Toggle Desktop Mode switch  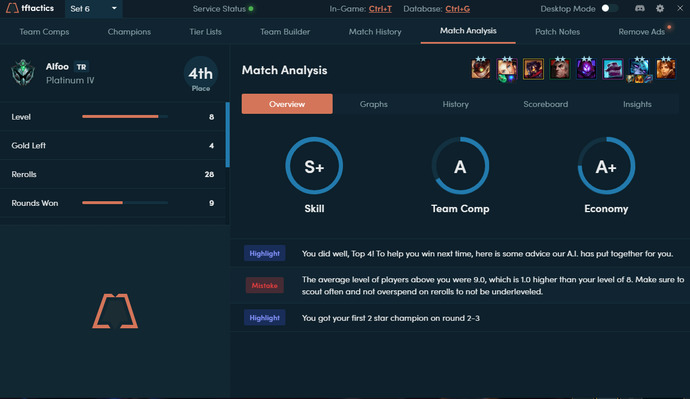pyautogui.click(x=609, y=8)
